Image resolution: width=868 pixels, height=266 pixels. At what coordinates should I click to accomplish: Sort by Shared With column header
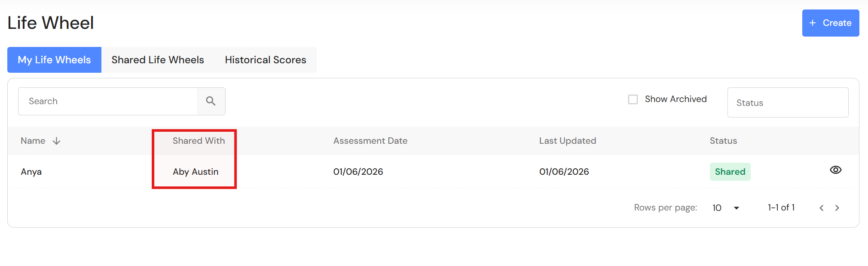coord(199,141)
